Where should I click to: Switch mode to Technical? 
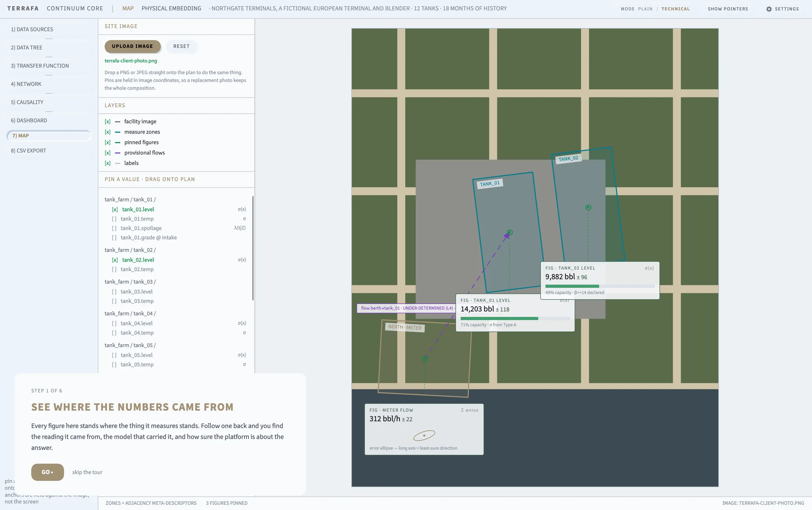(x=675, y=9)
